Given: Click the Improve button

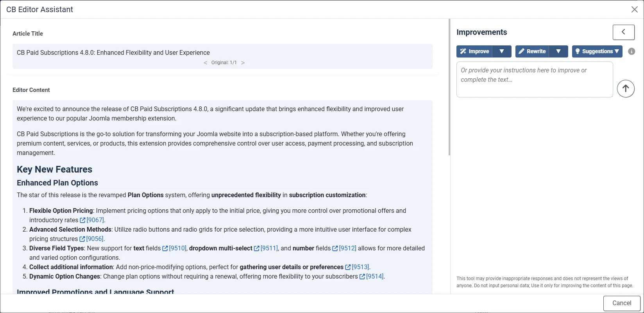Looking at the screenshot, I should coord(474,51).
